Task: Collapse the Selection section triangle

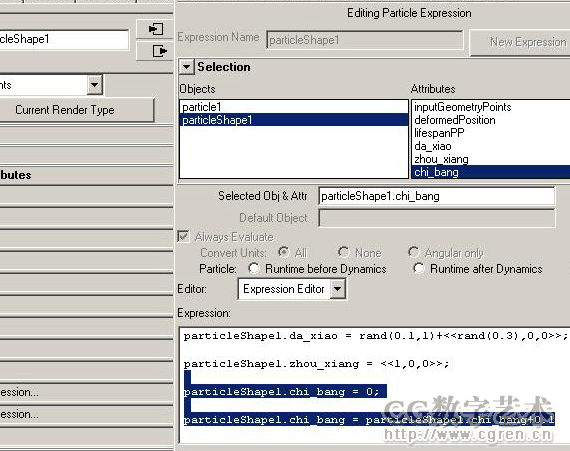Action: [x=186, y=67]
